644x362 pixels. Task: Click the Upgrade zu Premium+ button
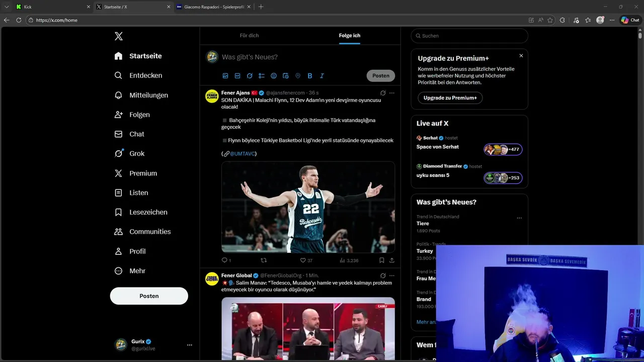[450, 98]
